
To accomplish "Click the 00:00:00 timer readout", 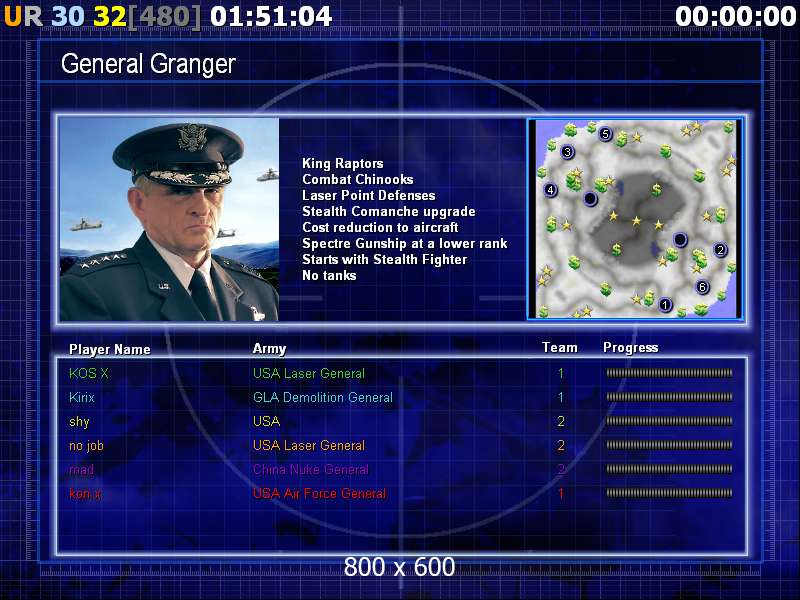I will [735, 16].
